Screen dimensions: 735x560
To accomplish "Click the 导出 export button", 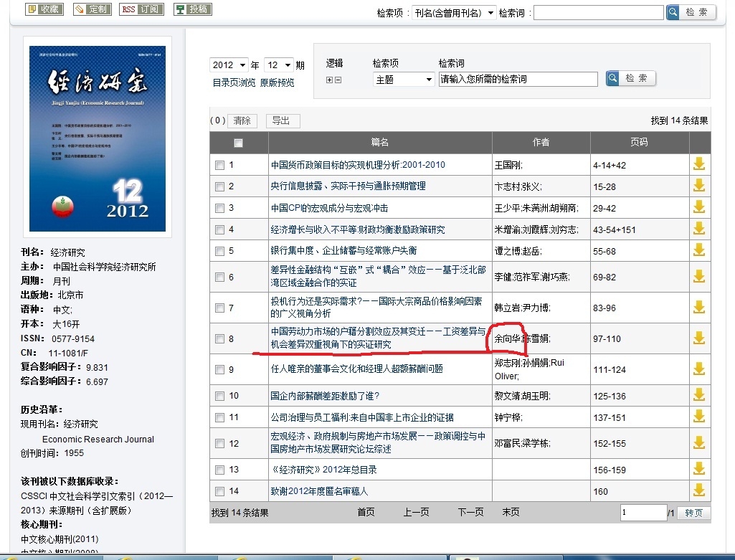I will tap(283, 120).
